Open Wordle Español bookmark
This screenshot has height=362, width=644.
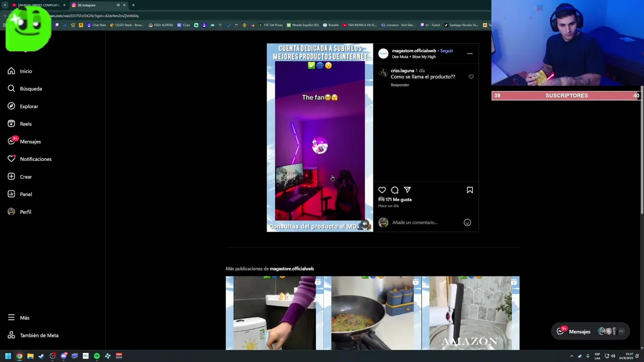coord(303,25)
